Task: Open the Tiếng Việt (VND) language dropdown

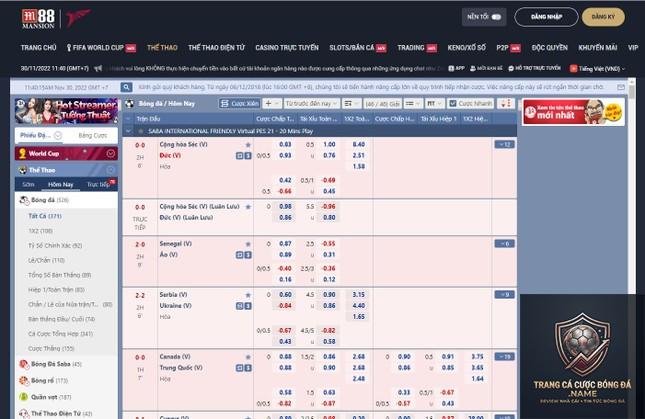Action: (599, 69)
